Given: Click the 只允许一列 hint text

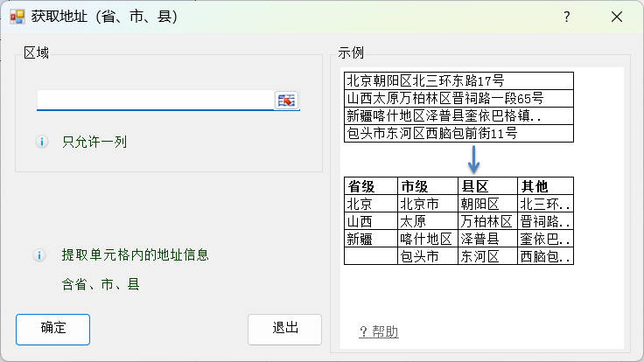Looking at the screenshot, I should coord(94,142).
